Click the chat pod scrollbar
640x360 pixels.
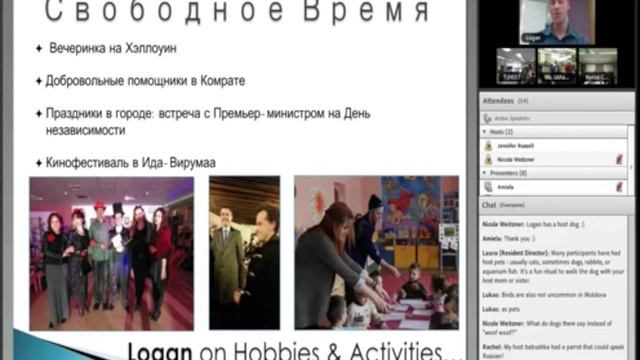(631, 287)
